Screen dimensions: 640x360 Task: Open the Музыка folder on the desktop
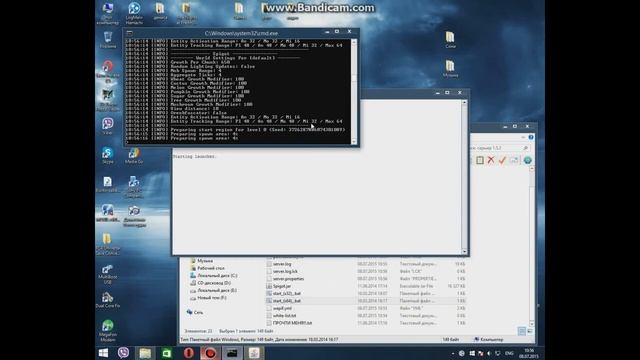450,68
